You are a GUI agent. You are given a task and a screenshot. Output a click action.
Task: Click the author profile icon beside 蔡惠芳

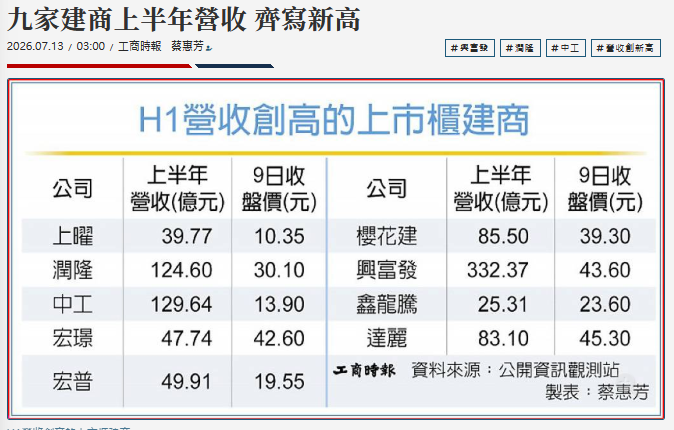(209, 48)
